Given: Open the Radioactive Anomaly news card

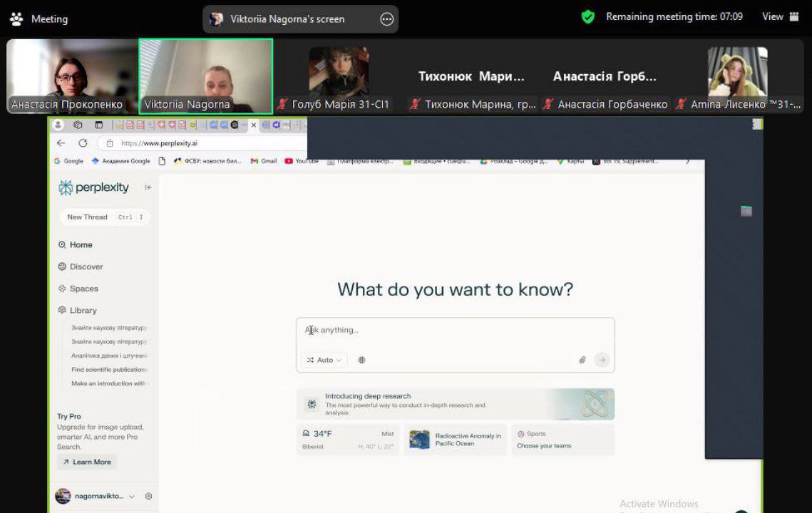Looking at the screenshot, I should [x=455, y=440].
